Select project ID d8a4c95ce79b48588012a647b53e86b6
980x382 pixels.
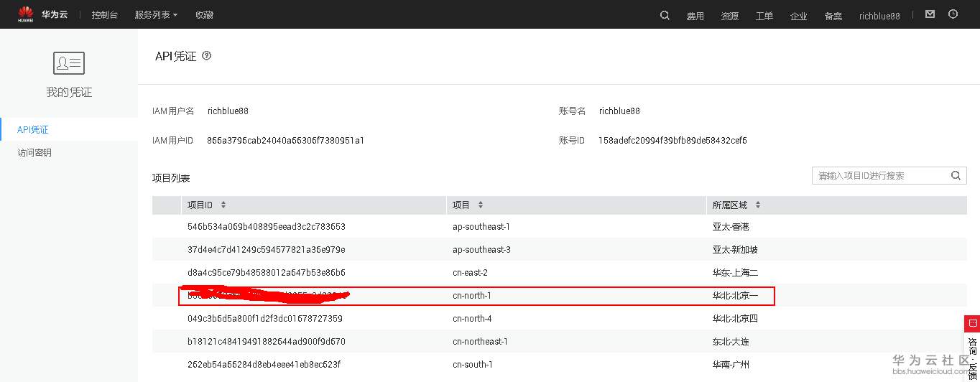click(267, 273)
